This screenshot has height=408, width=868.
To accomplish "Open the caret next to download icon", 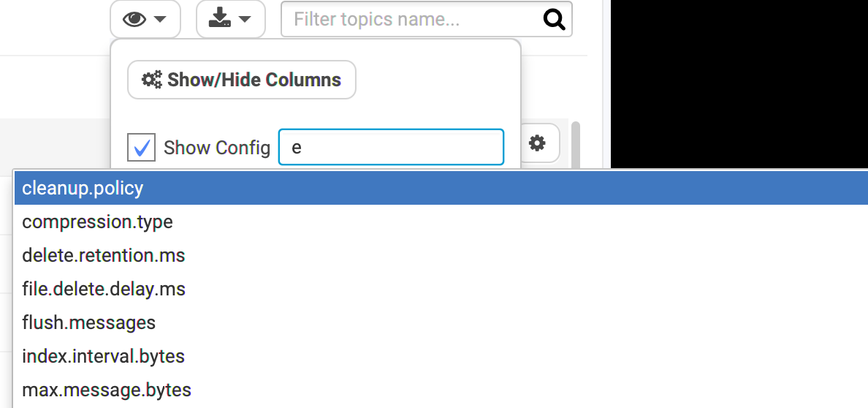I will coord(245,20).
